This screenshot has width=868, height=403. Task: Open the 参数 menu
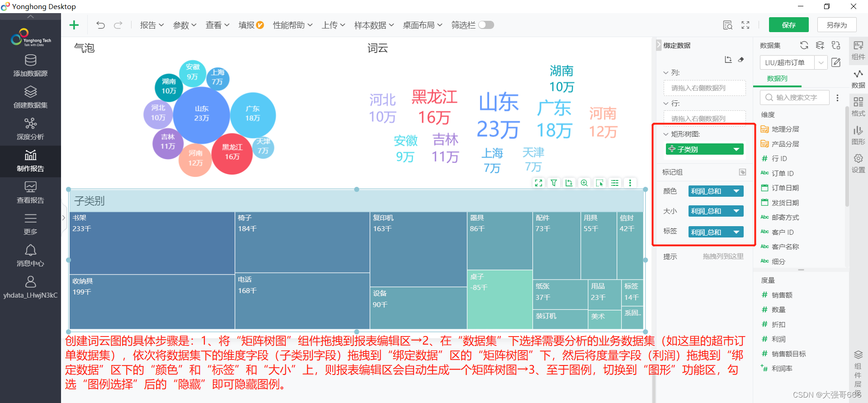pos(184,25)
